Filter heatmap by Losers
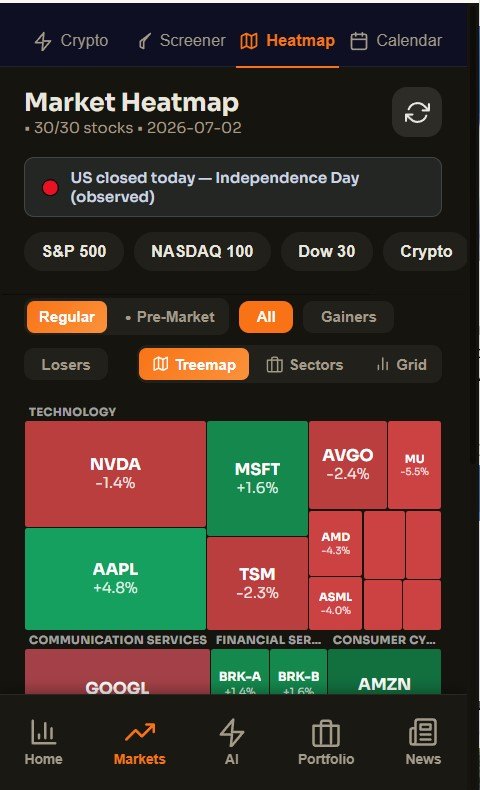480x790 pixels. click(x=66, y=364)
